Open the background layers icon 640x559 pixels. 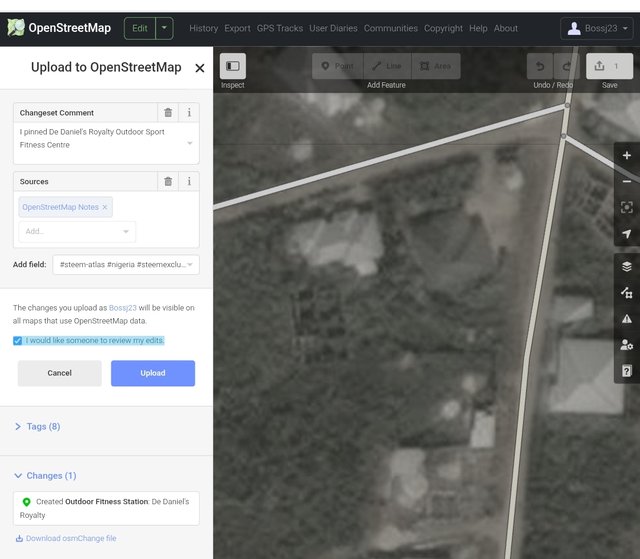pos(627,266)
